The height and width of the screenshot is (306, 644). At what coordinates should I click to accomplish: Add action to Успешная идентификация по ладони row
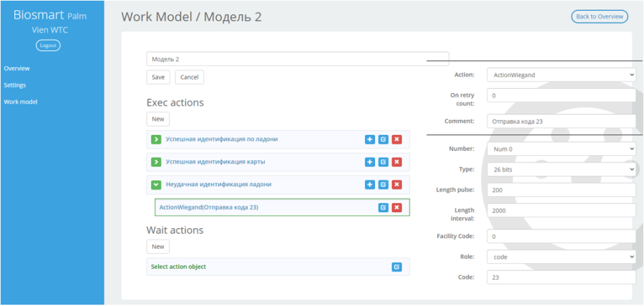point(370,139)
